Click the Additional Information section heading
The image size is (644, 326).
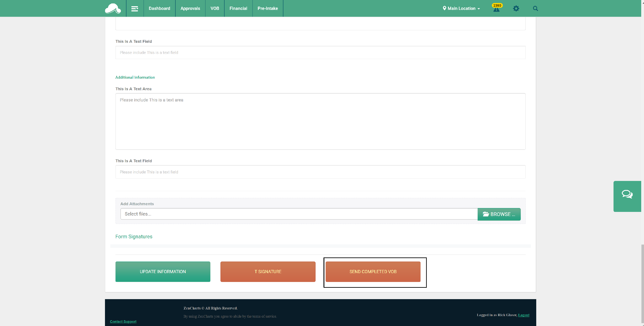click(135, 77)
